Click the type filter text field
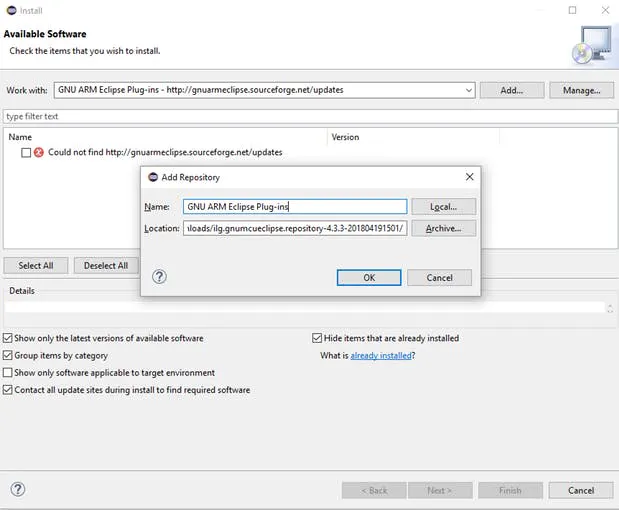This screenshot has width=619, height=510. [310, 116]
